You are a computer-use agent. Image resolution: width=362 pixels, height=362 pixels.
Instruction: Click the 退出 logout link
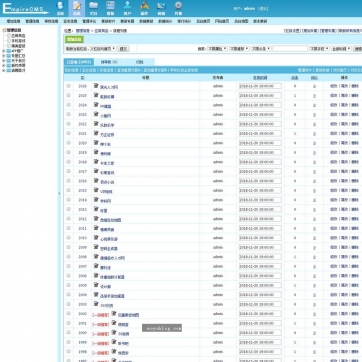[x=263, y=9]
